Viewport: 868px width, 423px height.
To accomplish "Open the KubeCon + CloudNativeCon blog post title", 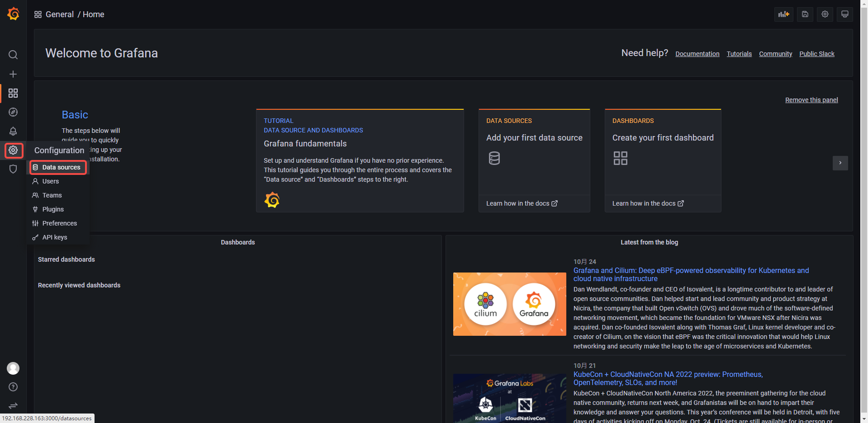I will 668,378.
